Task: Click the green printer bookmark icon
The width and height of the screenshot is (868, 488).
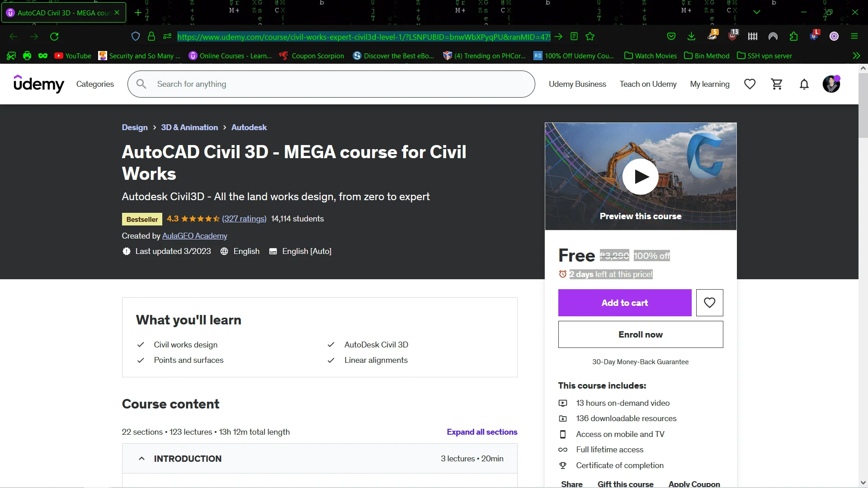Action: tap(27, 56)
